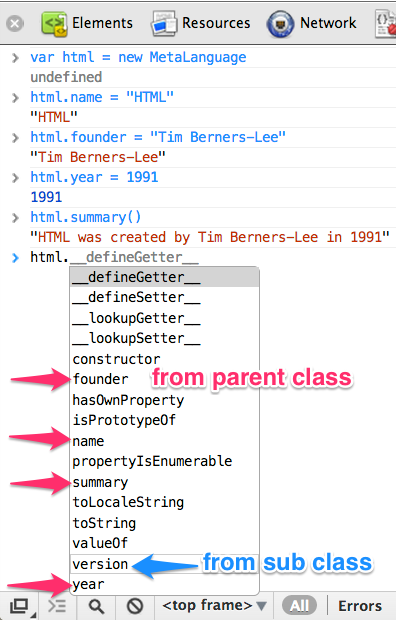This screenshot has height=620, width=396.
Task: Select the All filter pill
Action: pos(299,605)
